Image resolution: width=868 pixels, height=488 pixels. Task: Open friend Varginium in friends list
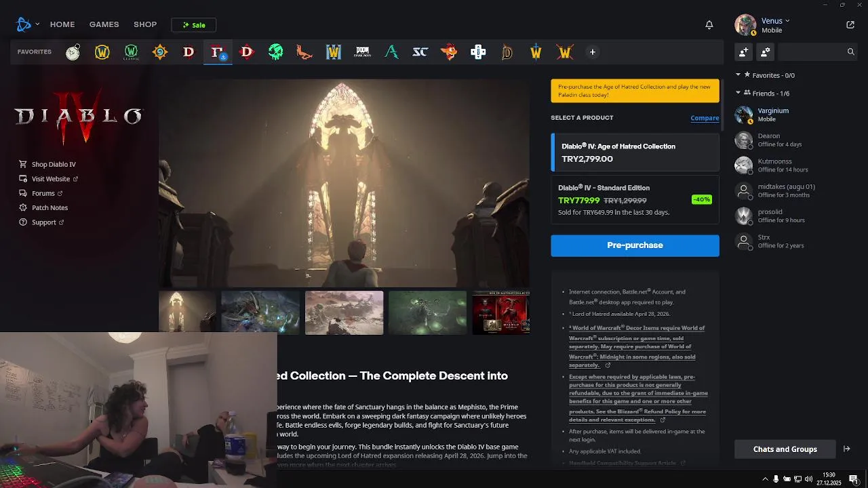795,115
